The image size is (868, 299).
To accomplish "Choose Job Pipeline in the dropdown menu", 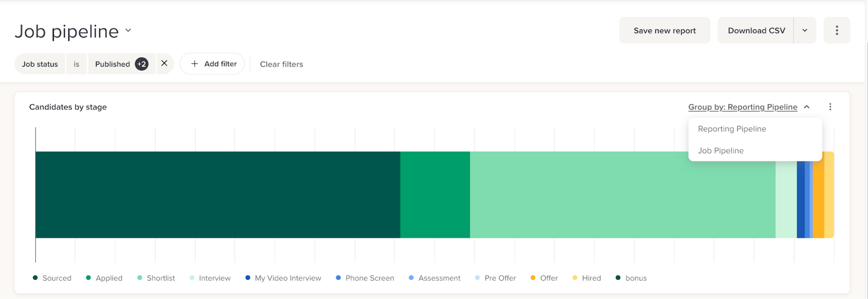I will [720, 151].
